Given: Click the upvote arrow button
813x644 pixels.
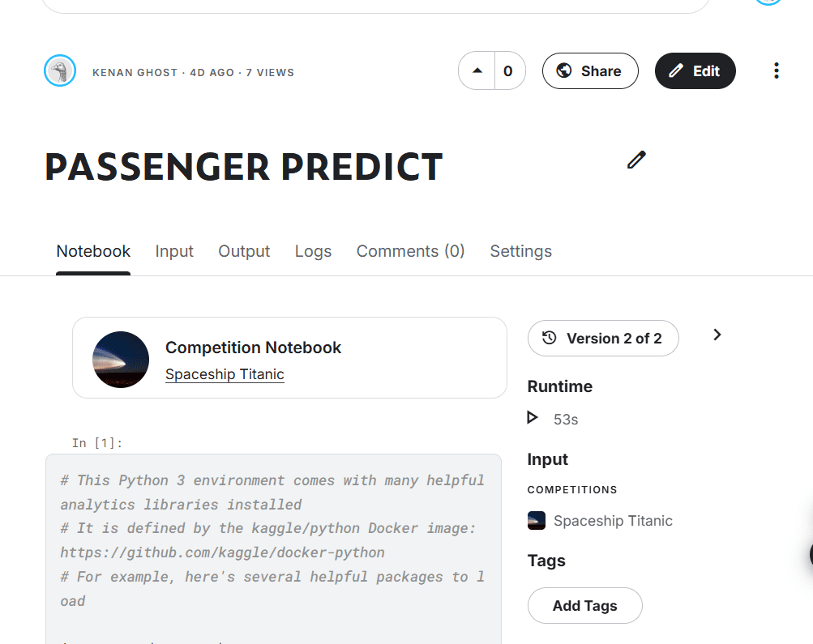Looking at the screenshot, I should pos(477,71).
